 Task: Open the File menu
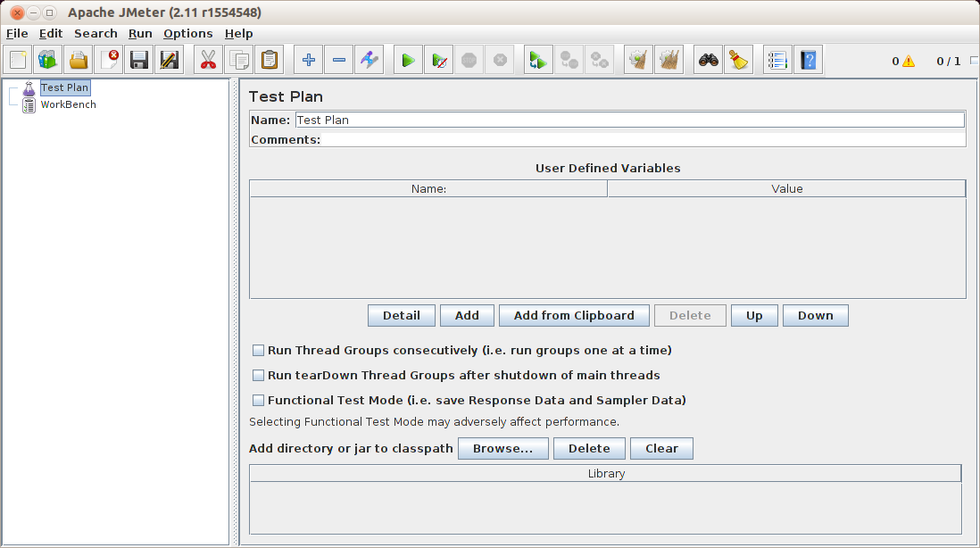17,34
